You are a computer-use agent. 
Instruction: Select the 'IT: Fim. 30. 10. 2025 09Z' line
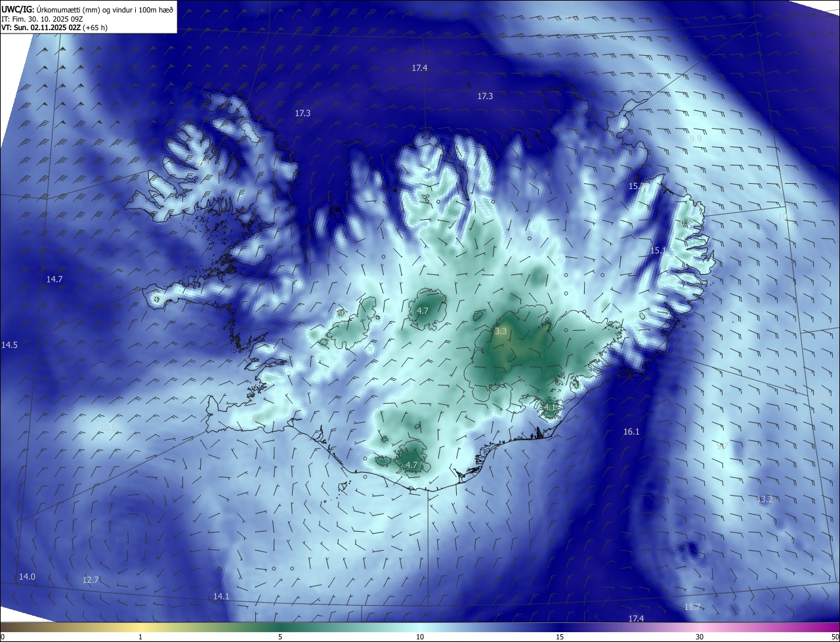(43, 19)
